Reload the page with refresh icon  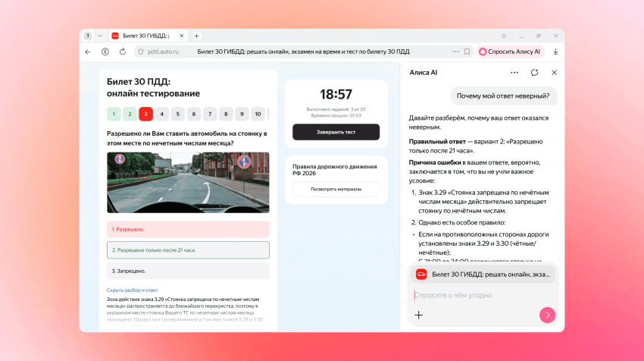pyautogui.click(x=123, y=52)
